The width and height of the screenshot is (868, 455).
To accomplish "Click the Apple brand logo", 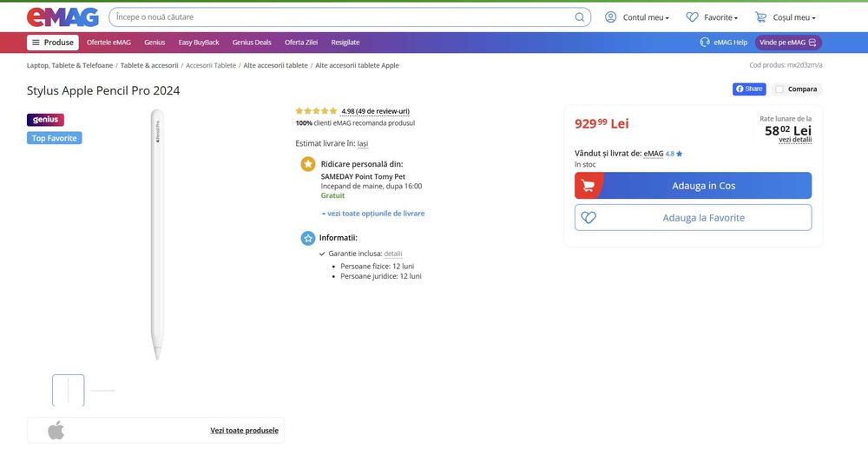I will tap(56, 430).
